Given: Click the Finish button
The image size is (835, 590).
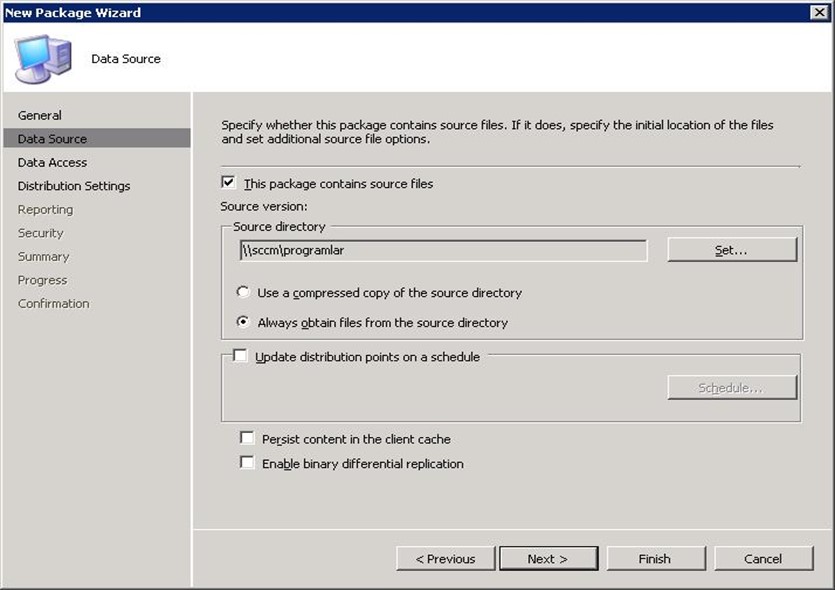Looking at the screenshot, I should pos(655,558).
